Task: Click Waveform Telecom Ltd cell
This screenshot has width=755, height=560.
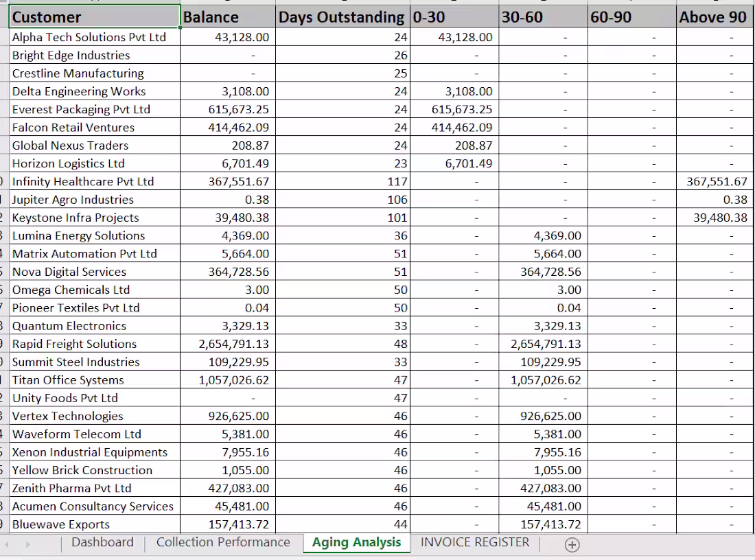Action: (95, 434)
